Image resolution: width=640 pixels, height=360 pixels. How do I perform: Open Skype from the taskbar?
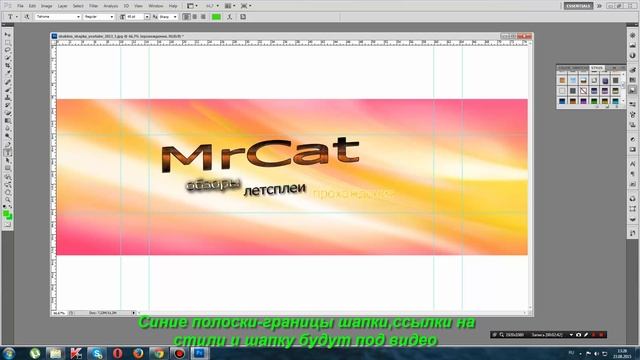(x=96, y=353)
